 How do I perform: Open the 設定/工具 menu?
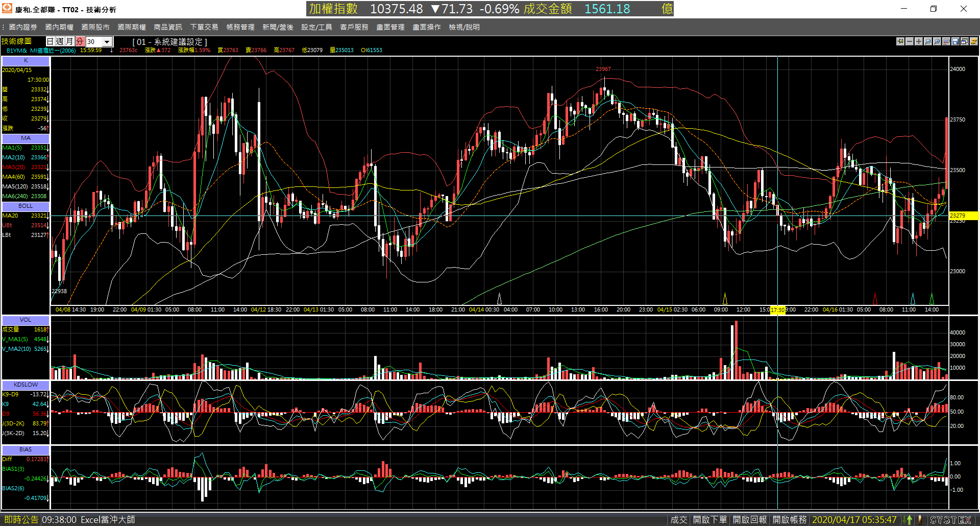click(316, 27)
